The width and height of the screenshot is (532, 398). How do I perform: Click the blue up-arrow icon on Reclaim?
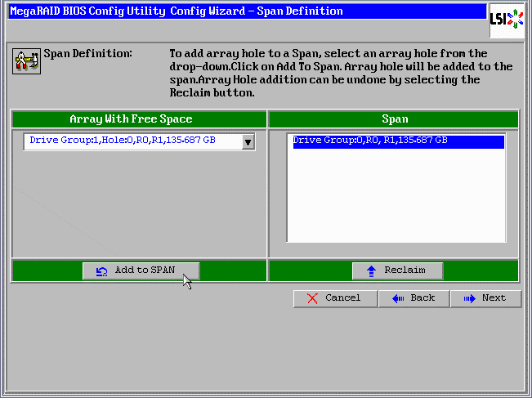(372, 271)
